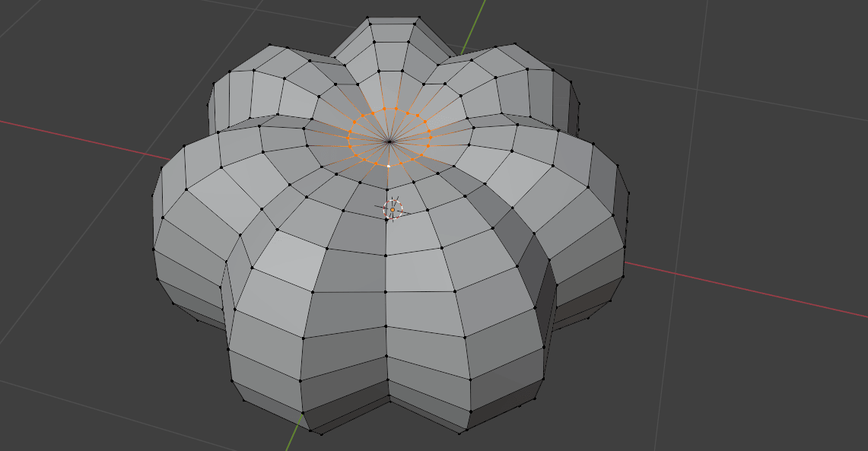Select the topmost orange vertex of the selected ring
Screen dimensions: 868x451
pos(385,109)
